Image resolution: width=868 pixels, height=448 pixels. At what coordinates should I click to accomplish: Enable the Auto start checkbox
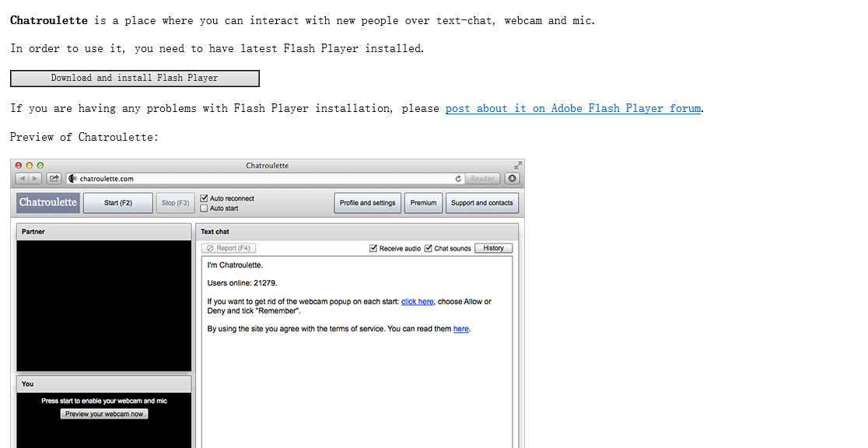pyautogui.click(x=204, y=208)
